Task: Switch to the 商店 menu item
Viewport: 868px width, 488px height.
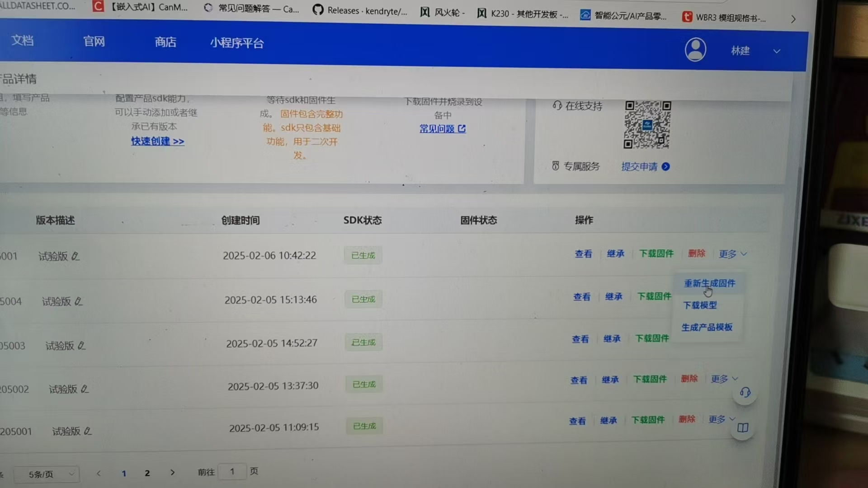Action: [x=165, y=42]
